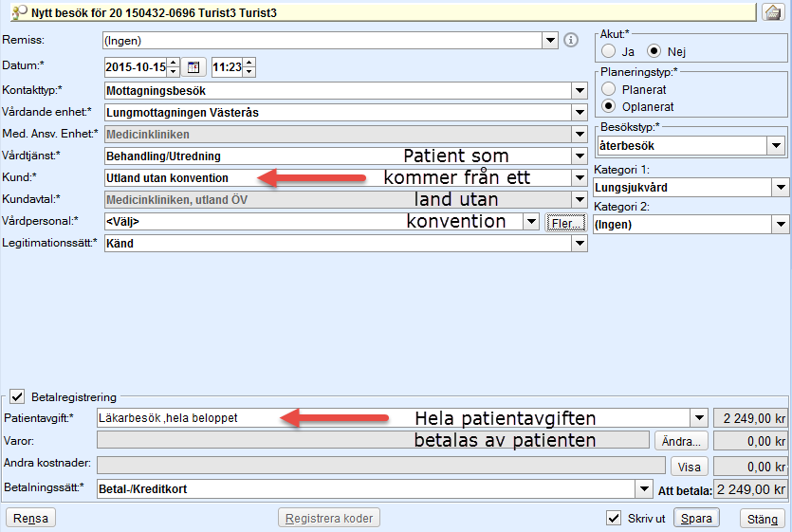Click the Lungmottagningen Västerås text

coord(182,113)
